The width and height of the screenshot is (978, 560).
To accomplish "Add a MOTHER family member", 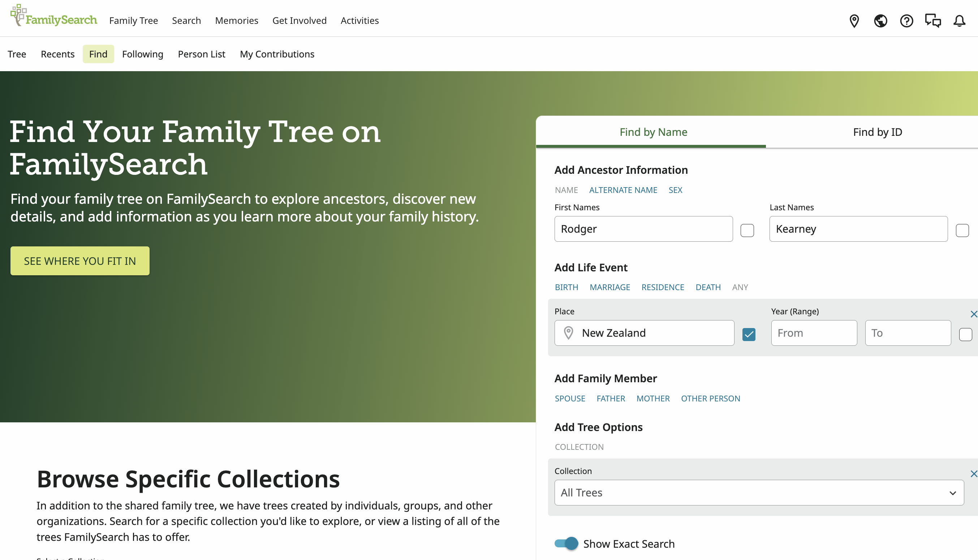I will (x=653, y=399).
